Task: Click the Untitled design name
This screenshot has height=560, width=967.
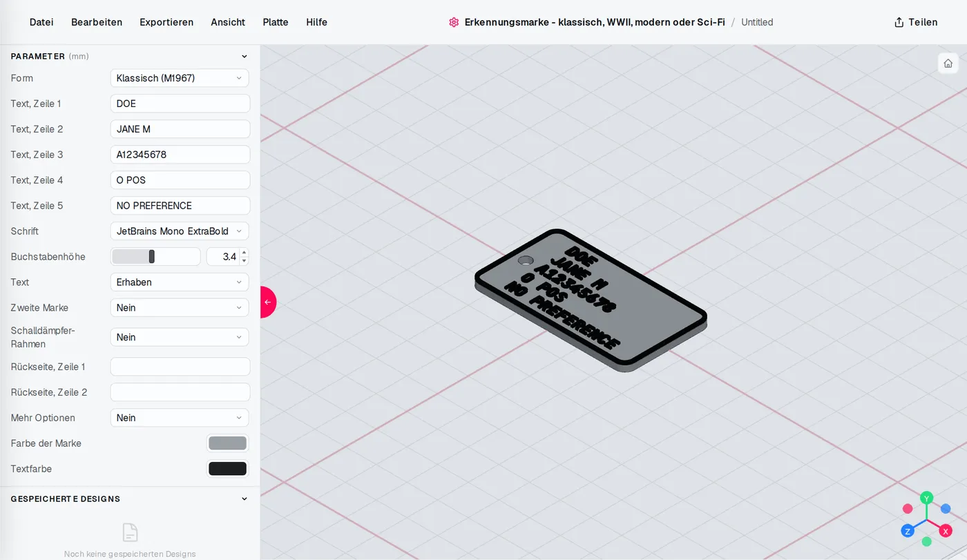Action: click(x=757, y=22)
